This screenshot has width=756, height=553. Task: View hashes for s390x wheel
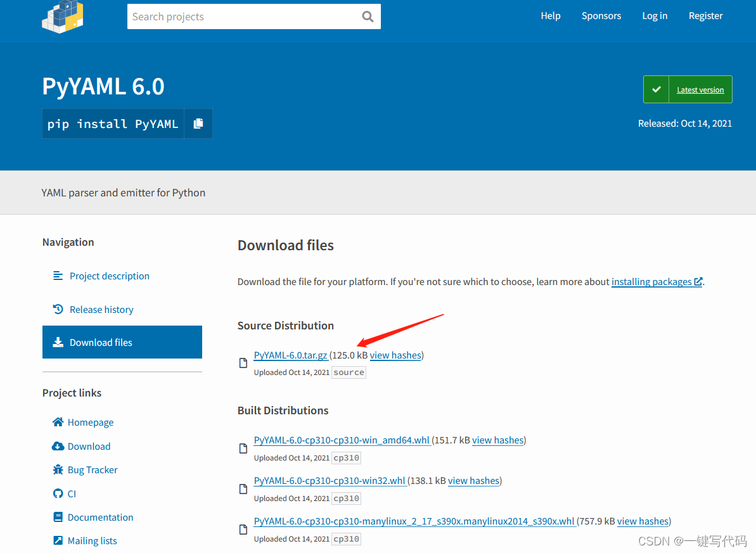click(x=643, y=521)
